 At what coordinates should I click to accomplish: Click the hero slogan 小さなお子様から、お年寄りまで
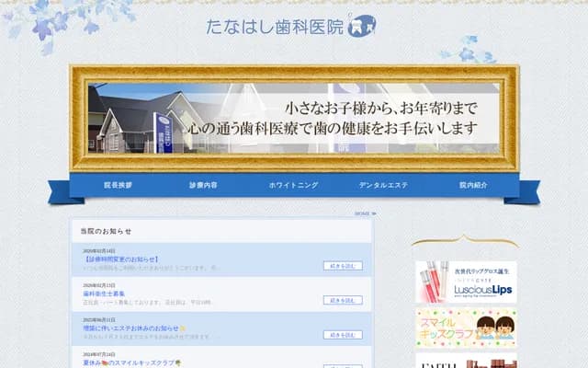381,109
